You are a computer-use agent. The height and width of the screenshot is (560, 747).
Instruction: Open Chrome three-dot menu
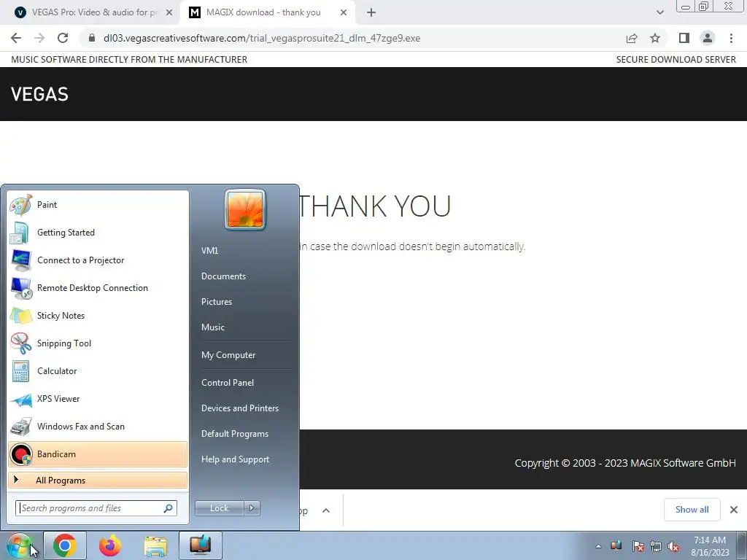pos(731,38)
